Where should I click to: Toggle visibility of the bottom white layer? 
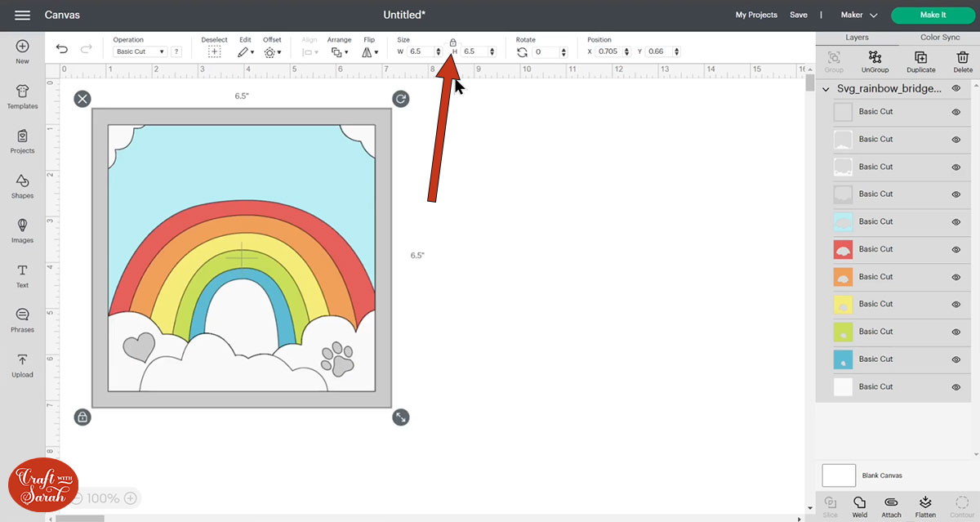(x=955, y=386)
